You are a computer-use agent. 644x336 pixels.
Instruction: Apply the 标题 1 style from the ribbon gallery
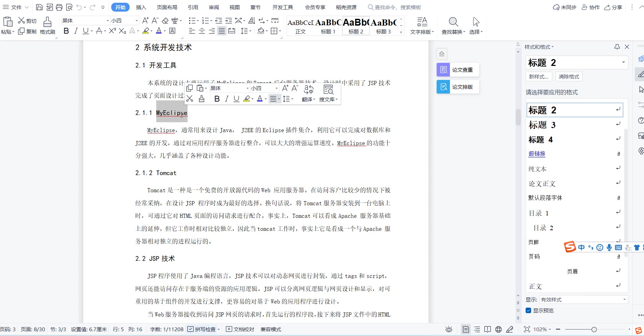tap(328, 26)
